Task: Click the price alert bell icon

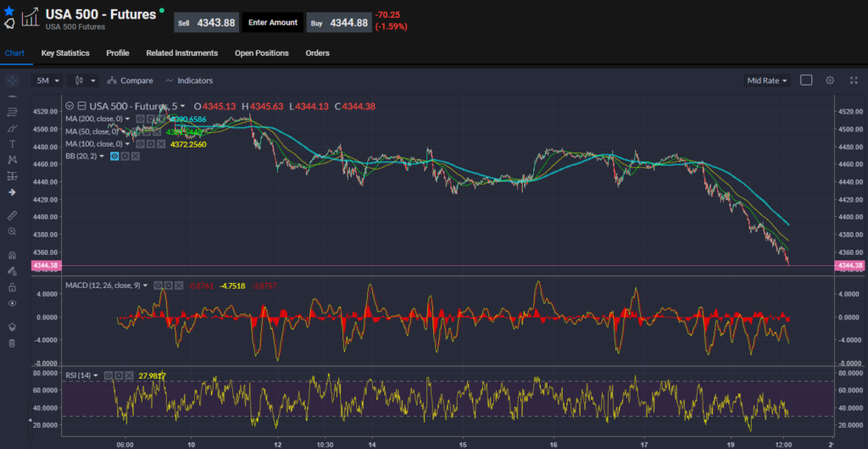Action: point(8,23)
